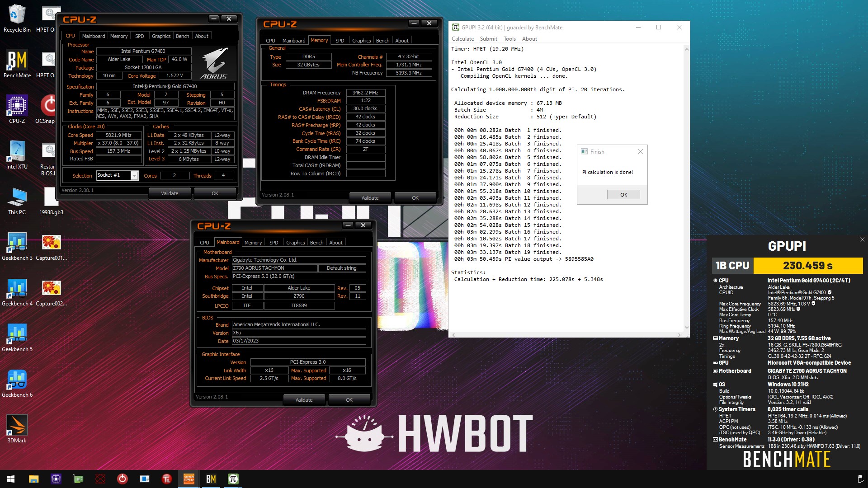This screenshot has height=488, width=868.
Task: Open the Memory tab in the CPU-Z CPU window
Action: tap(119, 36)
